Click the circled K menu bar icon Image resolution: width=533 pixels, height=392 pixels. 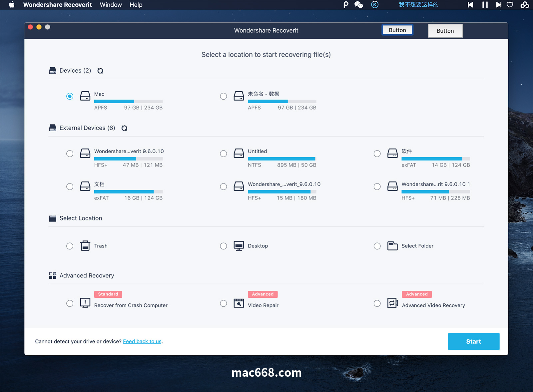(x=375, y=5)
